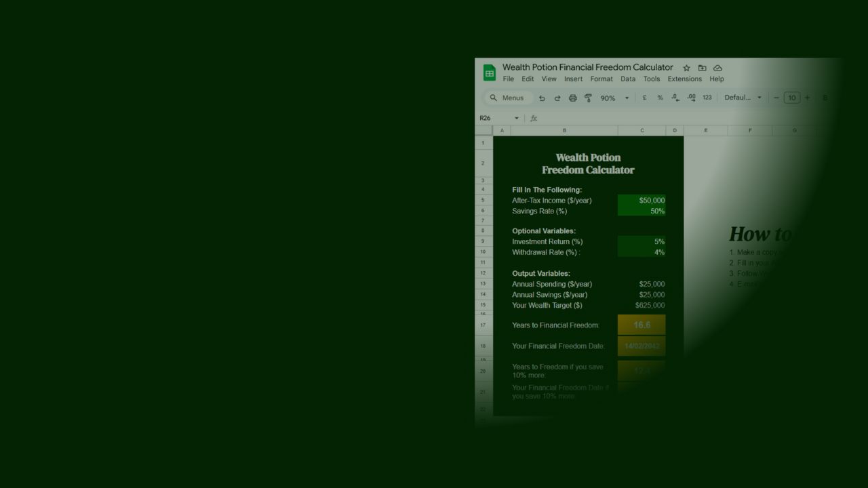Open the Edit menu
Image resolution: width=868 pixels, height=488 pixels.
point(528,79)
